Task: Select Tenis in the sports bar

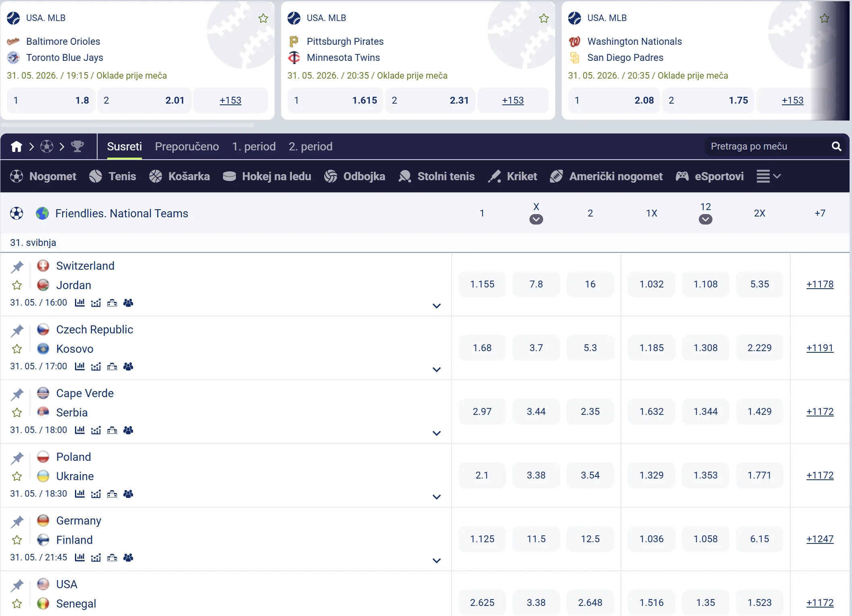Action: tap(112, 176)
